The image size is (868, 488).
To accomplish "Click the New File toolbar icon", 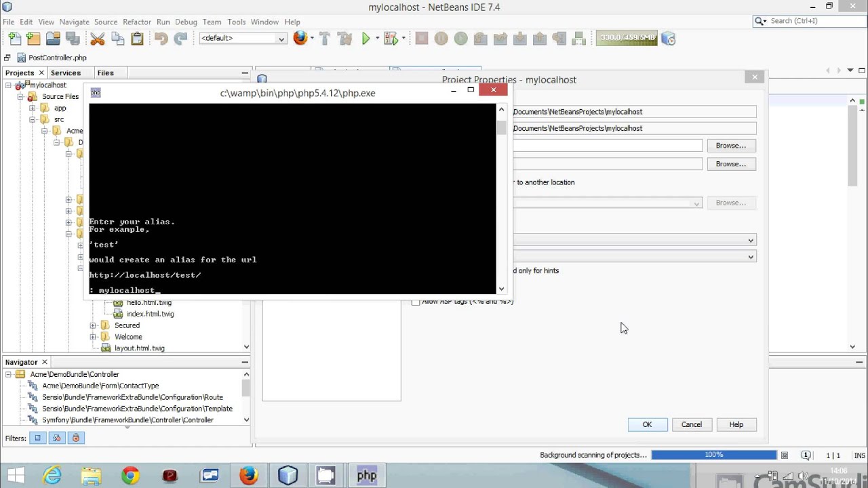I will (14, 39).
